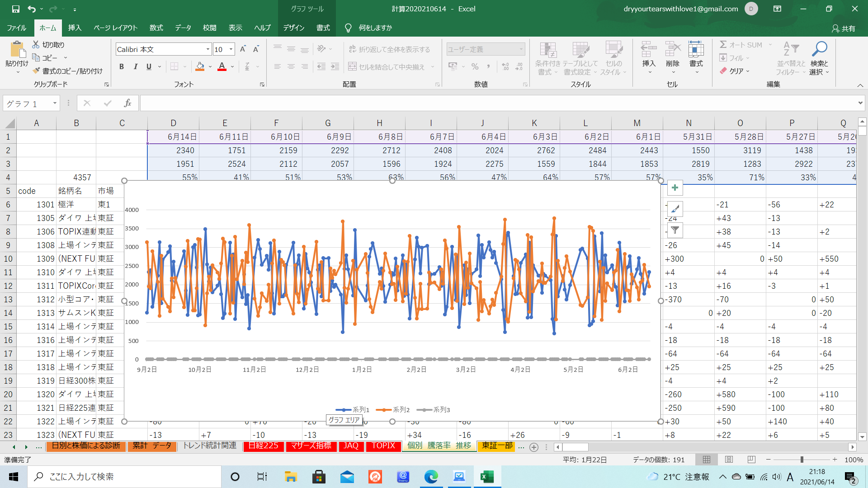Switch to the TOPIX sheet tab

383,446
